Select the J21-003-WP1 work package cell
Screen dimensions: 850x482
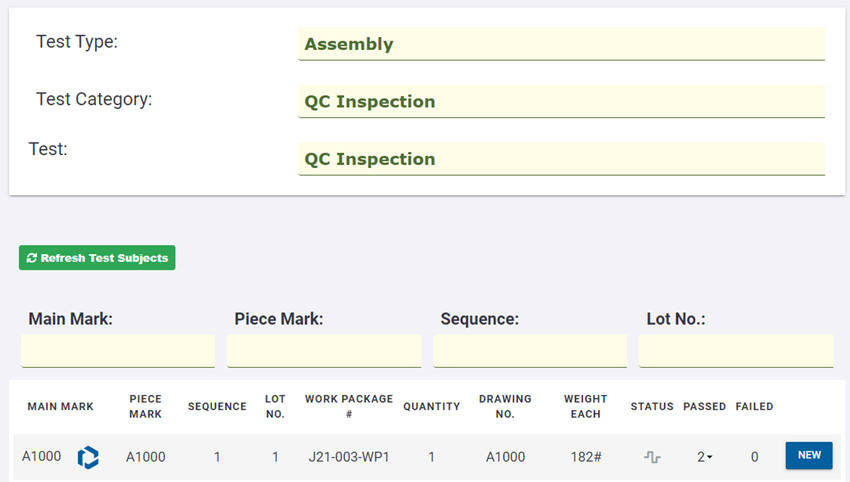coord(349,457)
